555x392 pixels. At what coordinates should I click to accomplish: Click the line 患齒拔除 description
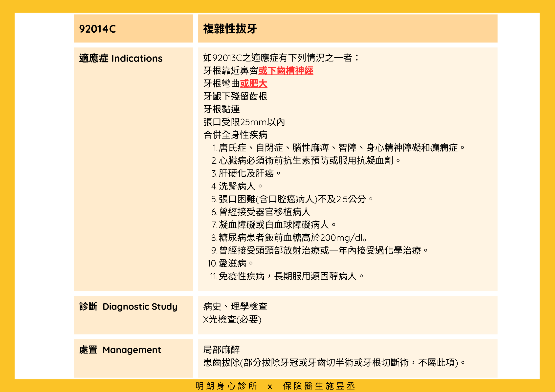[x=334, y=363]
